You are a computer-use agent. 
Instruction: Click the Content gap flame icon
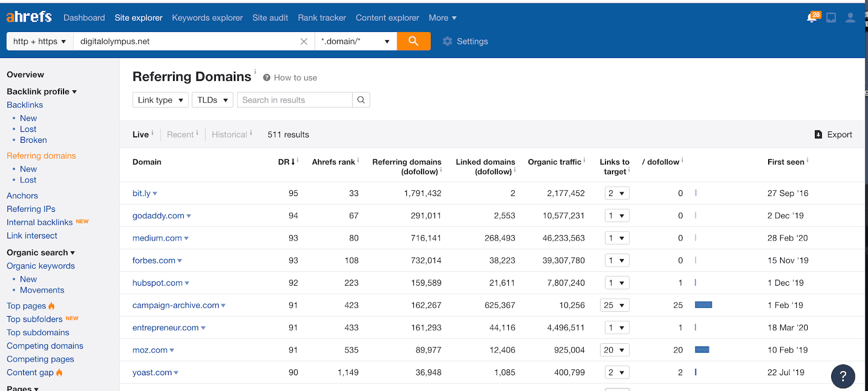59,373
